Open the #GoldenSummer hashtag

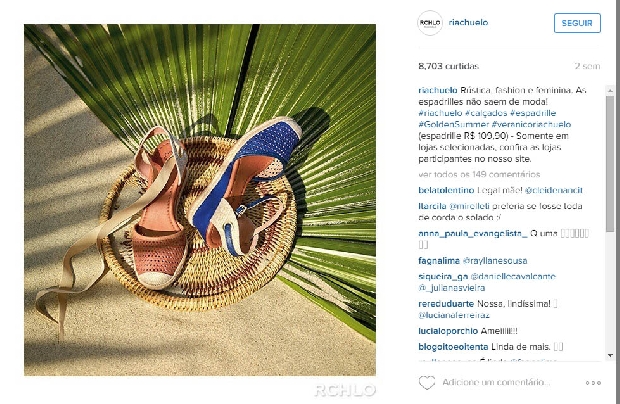tap(454, 125)
